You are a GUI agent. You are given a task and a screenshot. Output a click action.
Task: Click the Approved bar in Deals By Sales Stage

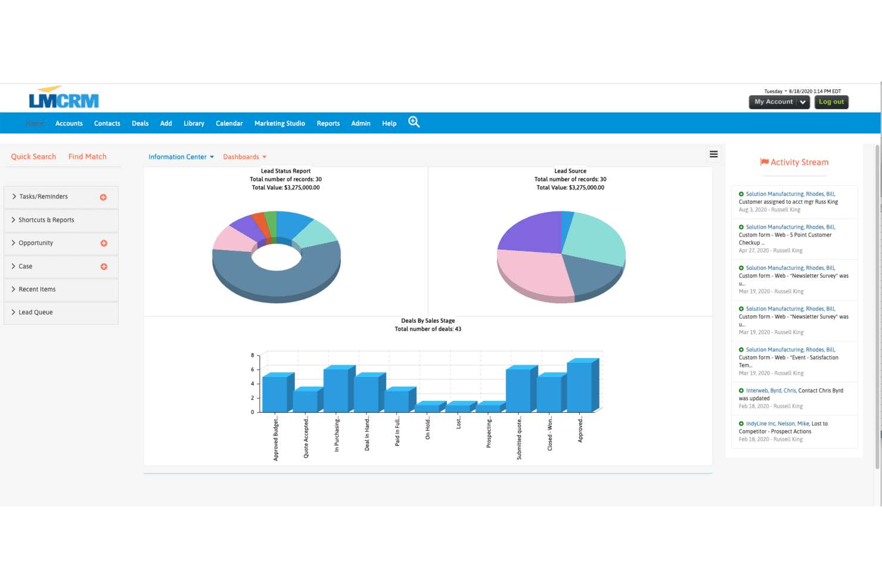[x=580, y=386]
